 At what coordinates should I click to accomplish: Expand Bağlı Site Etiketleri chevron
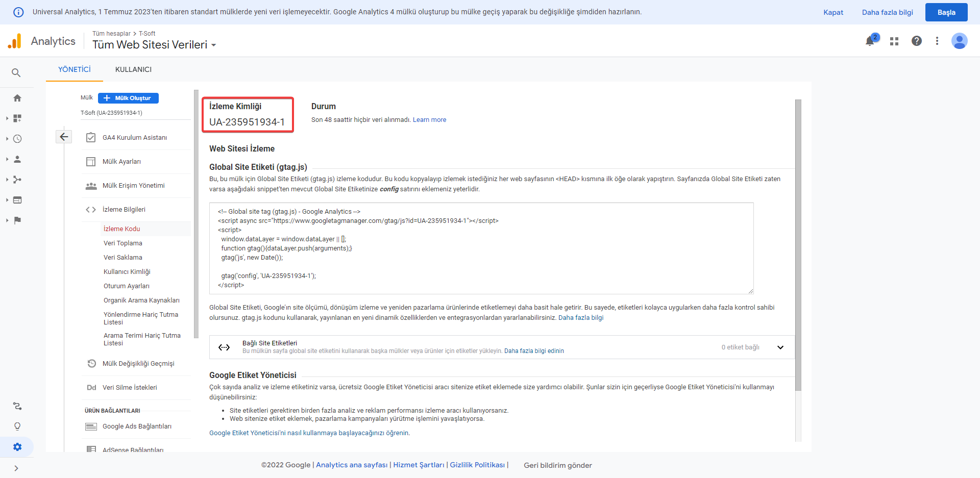(780, 347)
